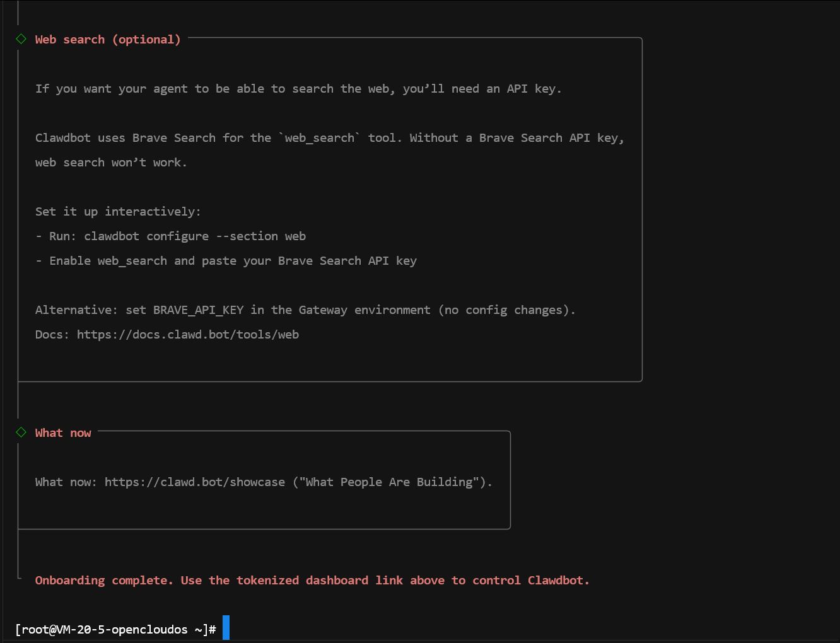
Task: Click the `web_search` inline code text
Action: click(x=319, y=138)
